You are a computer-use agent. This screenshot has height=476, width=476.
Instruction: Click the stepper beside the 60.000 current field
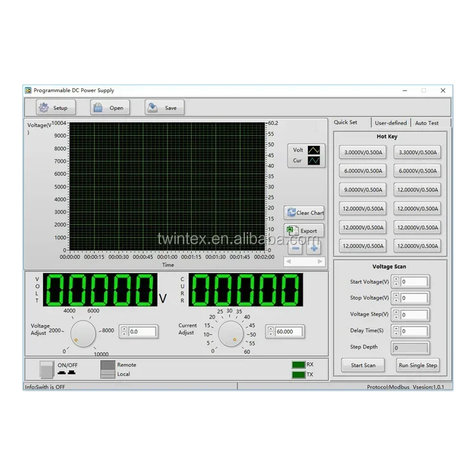point(270,331)
